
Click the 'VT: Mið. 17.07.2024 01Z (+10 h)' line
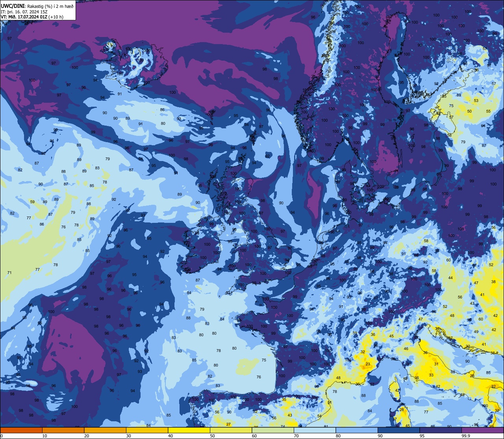pyautogui.click(x=32, y=17)
